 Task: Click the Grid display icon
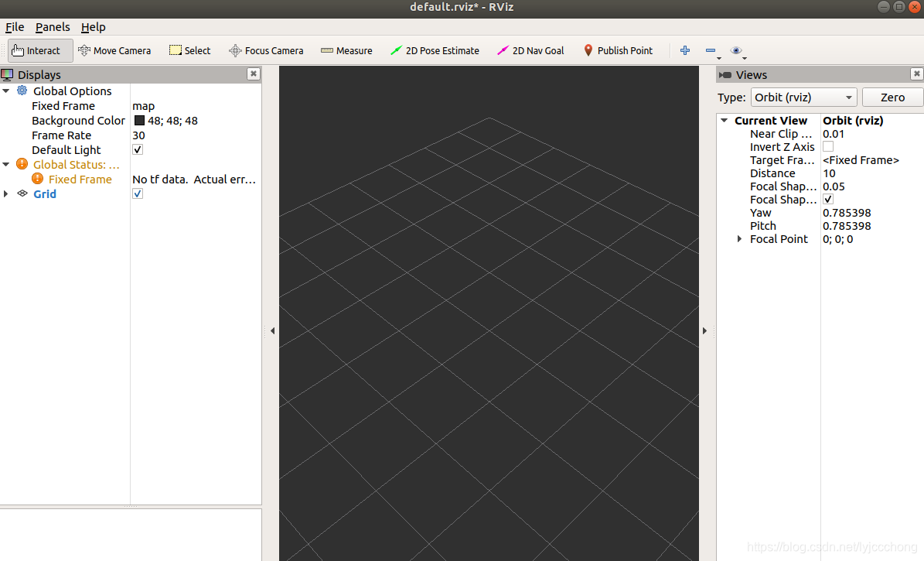pos(22,193)
